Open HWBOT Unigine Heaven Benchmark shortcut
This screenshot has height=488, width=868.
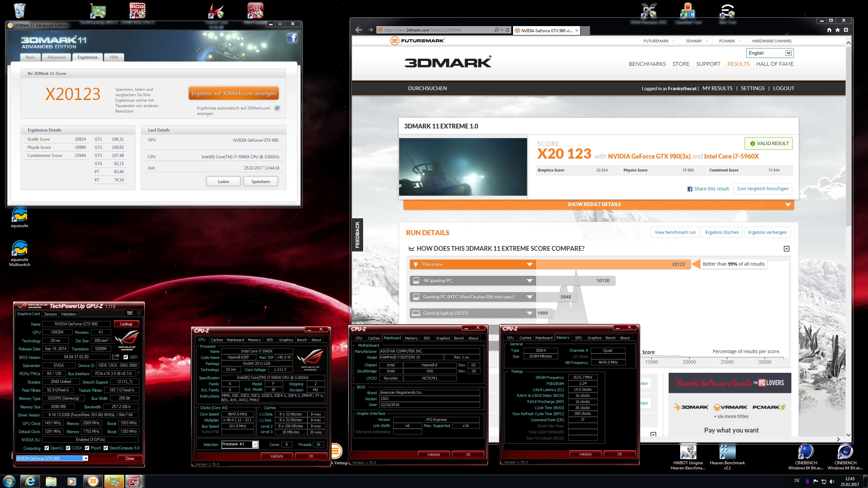point(688,457)
